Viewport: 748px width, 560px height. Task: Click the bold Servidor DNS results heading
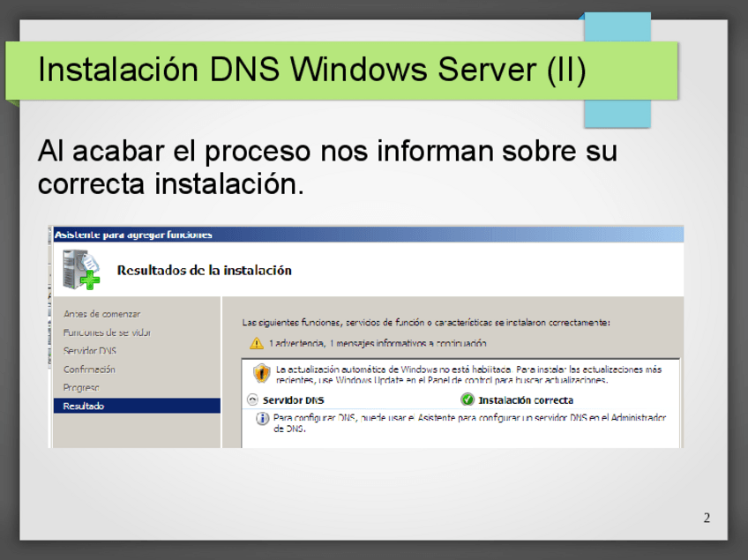coord(294,400)
